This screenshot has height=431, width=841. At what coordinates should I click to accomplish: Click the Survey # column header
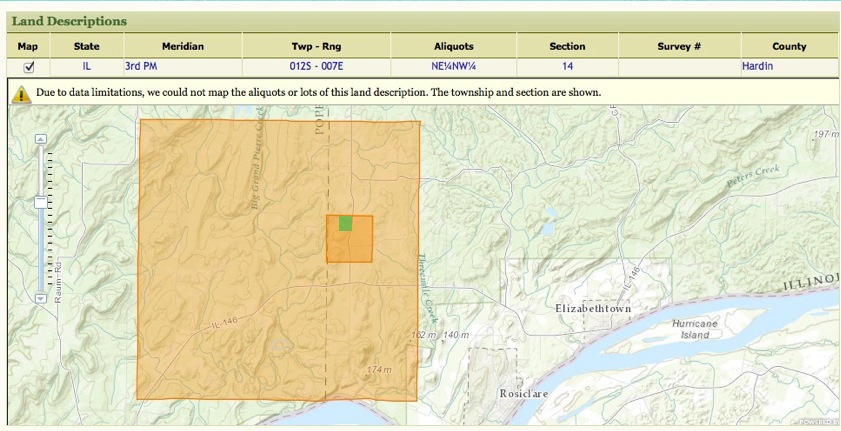[679, 46]
